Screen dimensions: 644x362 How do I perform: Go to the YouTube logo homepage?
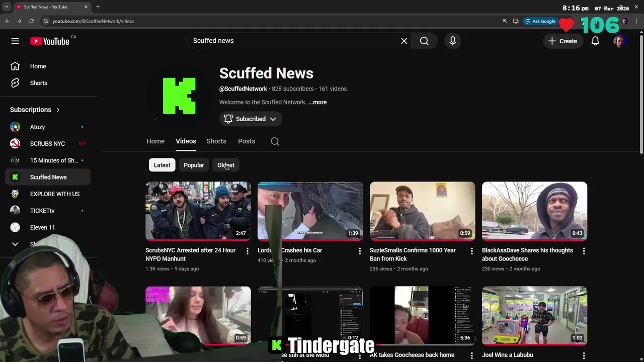pos(50,41)
